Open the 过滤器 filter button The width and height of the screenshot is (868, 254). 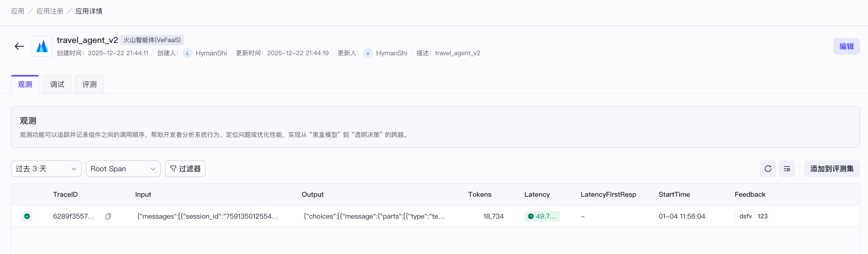[185, 169]
